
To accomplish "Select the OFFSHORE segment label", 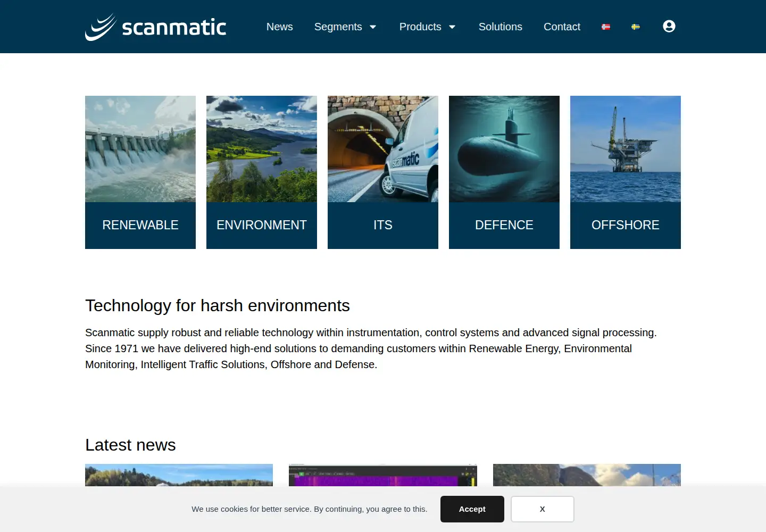I will (626, 225).
